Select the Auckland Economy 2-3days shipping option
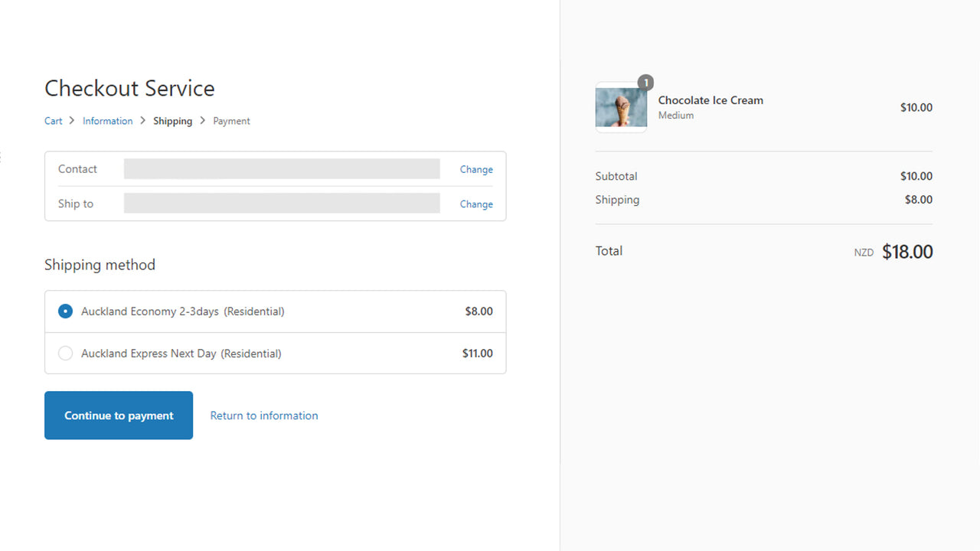The height and width of the screenshot is (551, 980). 65,311
